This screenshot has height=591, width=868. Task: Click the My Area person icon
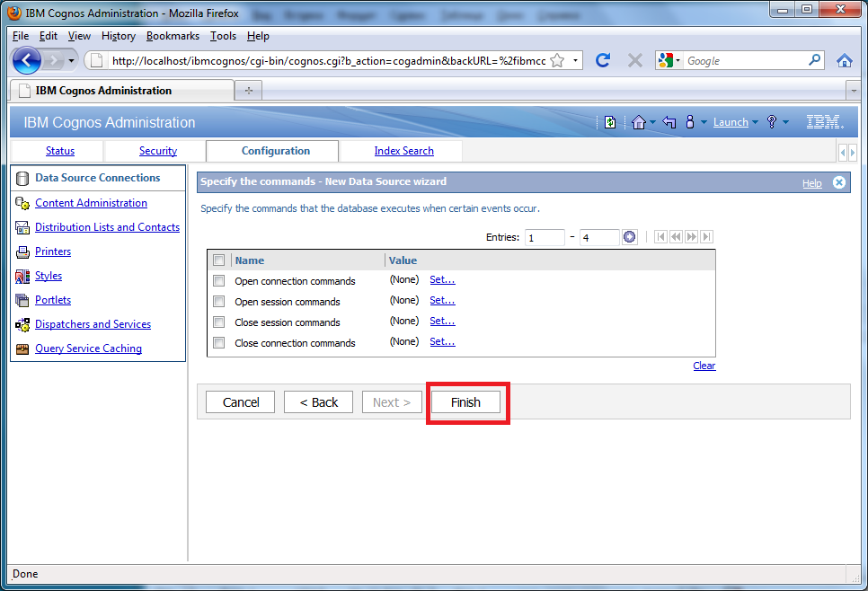pos(690,122)
